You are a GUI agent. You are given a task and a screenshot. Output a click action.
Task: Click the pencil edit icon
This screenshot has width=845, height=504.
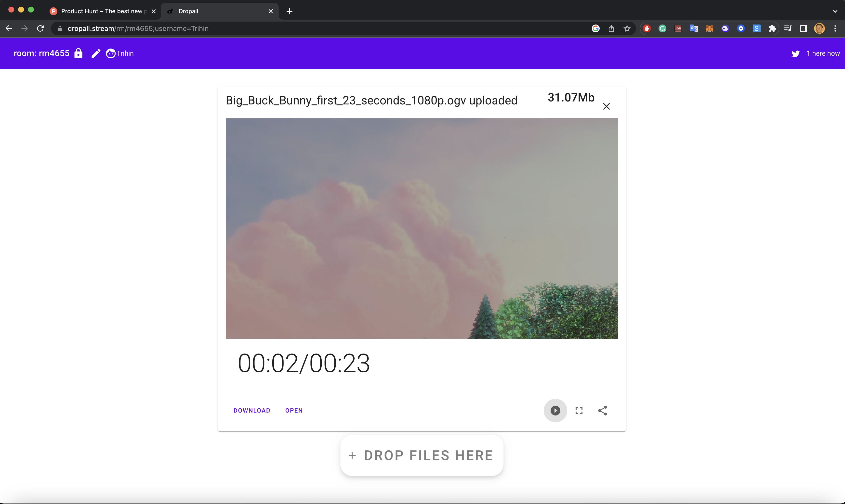[x=96, y=53]
